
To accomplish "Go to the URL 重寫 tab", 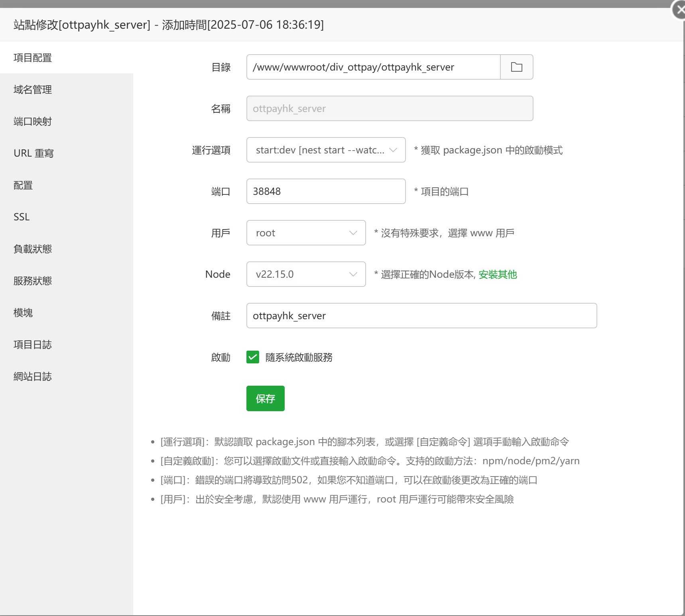I will 67,153.
